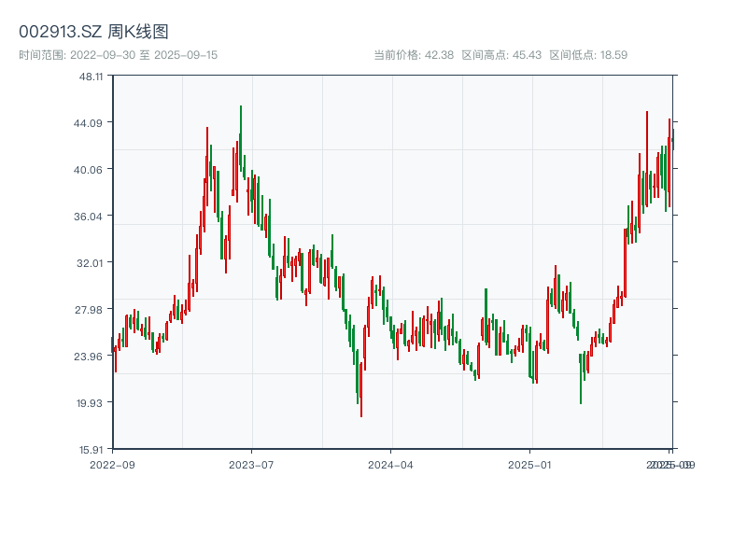747x560 pixels.
Task: Click the 2023-07 x-axis label
Action: click(251, 465)
